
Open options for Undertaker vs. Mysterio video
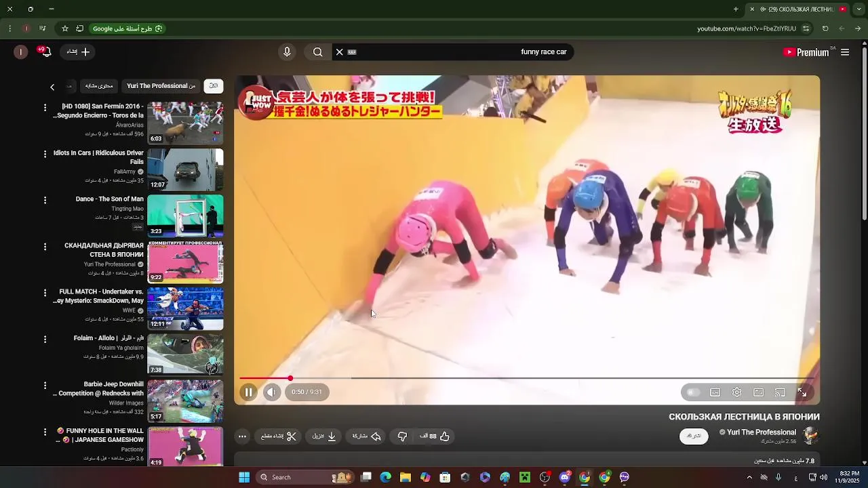(x=45, y=293)
